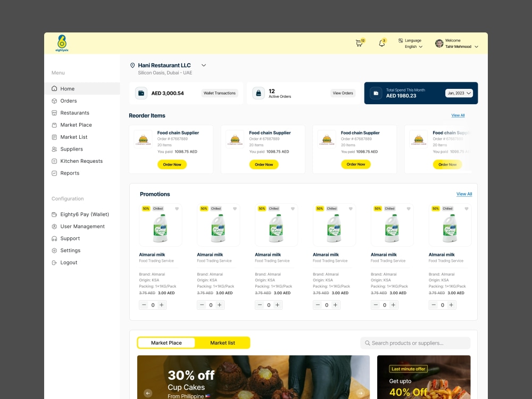Switch to the Market list tab

tap(222, 343)
